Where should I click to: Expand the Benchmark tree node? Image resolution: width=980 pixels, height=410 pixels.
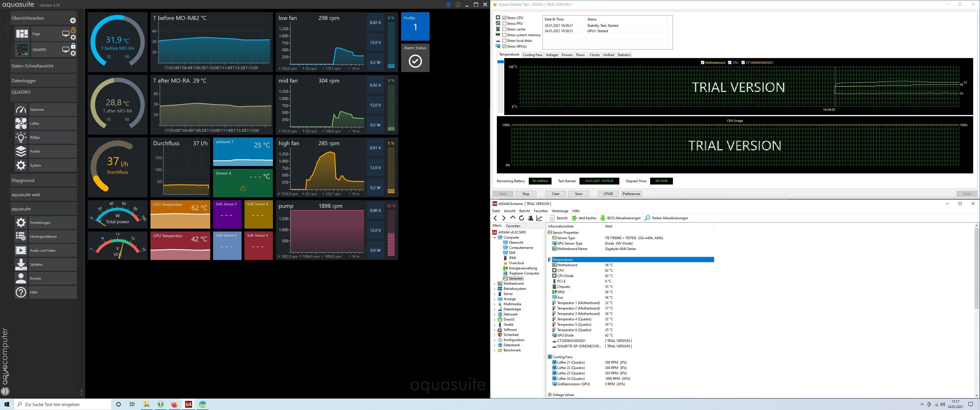pos(495,350)
